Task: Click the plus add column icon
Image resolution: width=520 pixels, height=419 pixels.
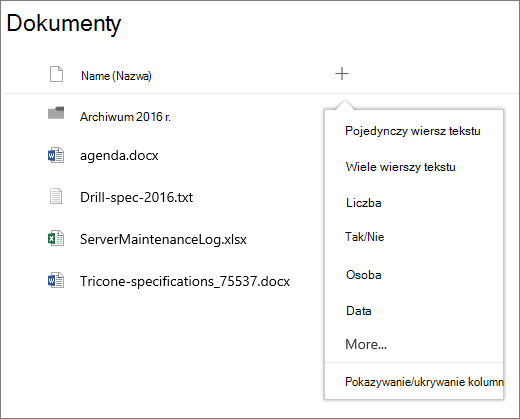Action: 342,74
